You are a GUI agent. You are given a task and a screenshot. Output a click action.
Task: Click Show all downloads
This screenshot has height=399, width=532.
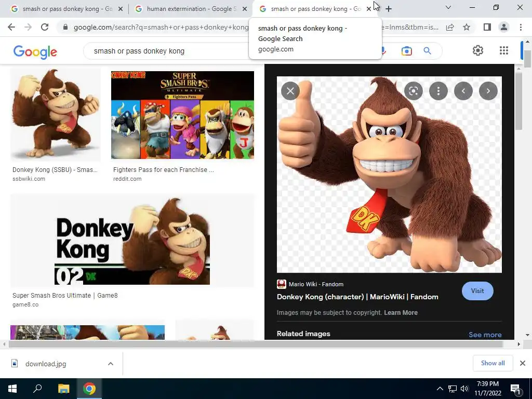[493, 363]
